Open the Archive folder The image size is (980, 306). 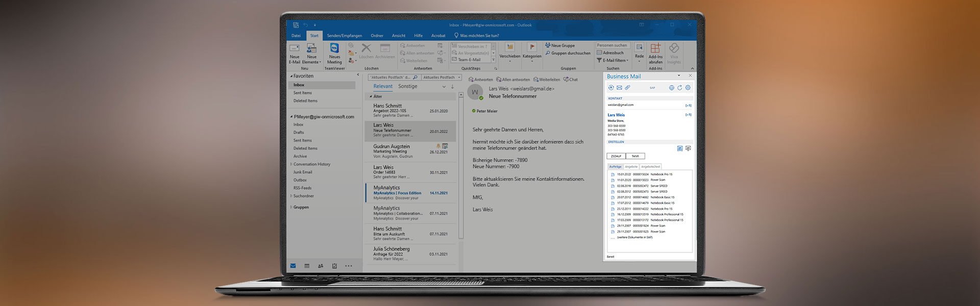tap(300, 157)
